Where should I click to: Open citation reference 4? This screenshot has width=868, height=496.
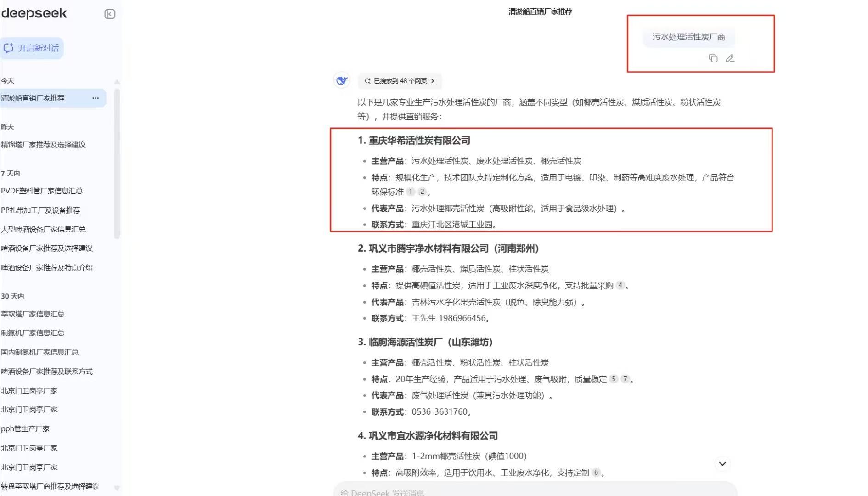620,285
